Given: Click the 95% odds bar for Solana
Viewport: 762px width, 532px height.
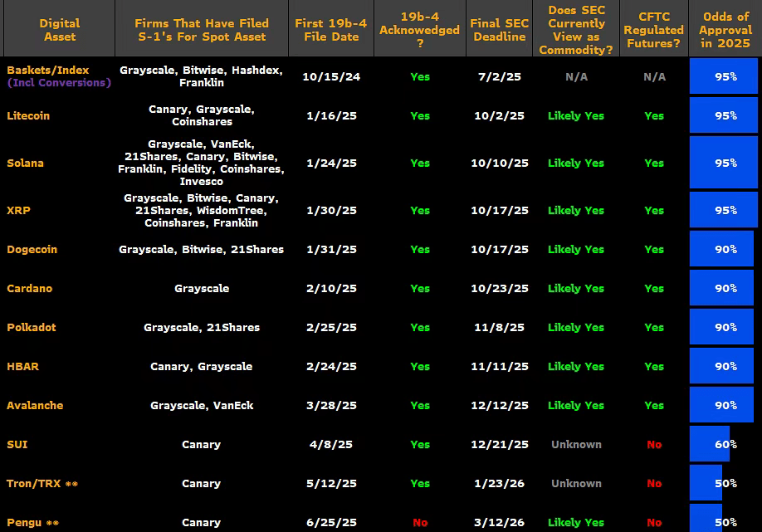Looking at the screenshot, I should pyautogui.click(x=723, y=163).
